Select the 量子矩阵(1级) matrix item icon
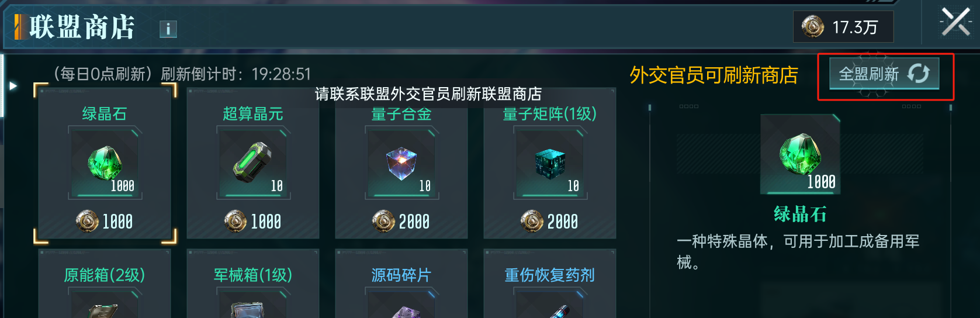 click(x=550, y=163)
